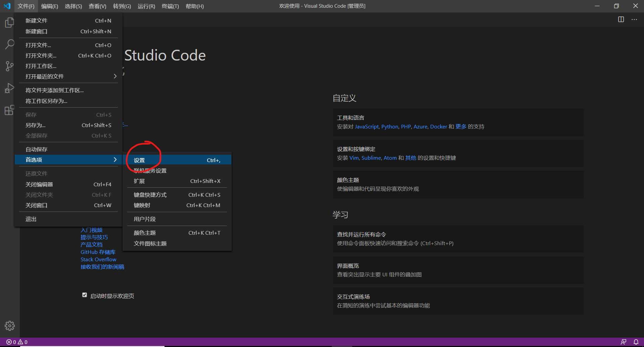Open the more actions ellipsis icon
Screen dimensions: 644x347
tap(634, 20)
